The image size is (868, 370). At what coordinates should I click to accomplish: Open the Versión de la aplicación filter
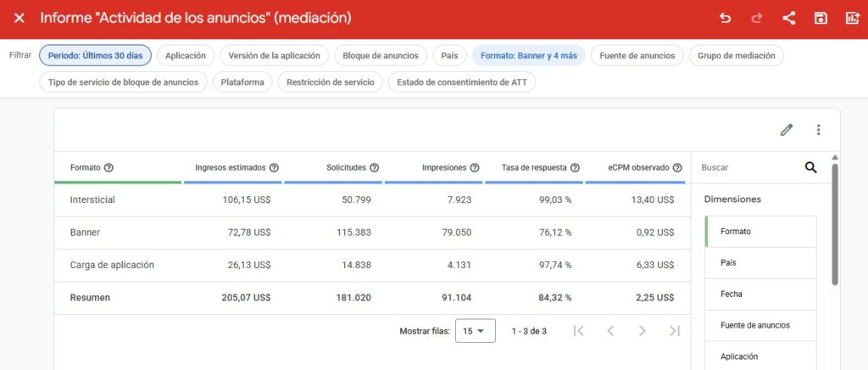(274, 55)
